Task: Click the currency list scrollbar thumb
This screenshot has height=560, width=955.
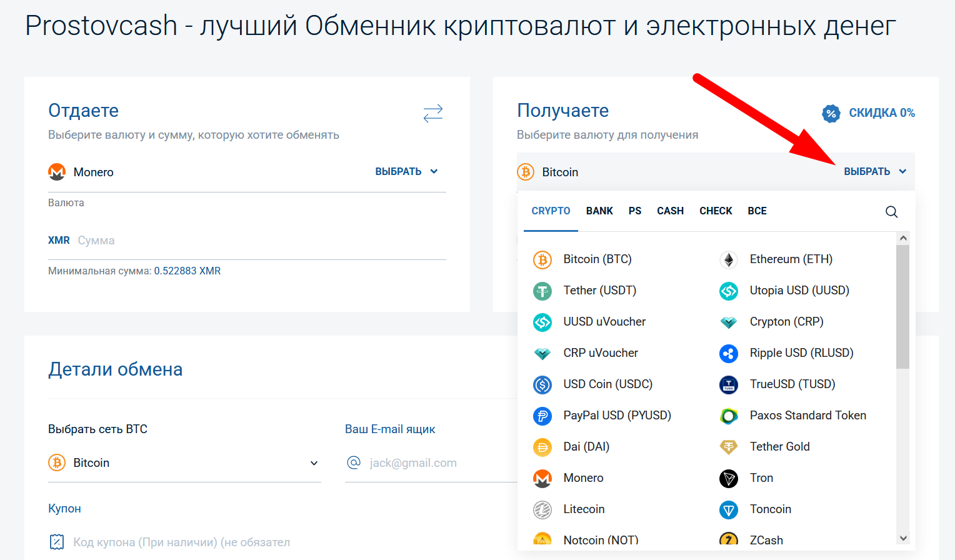Action: click(x=902, y=306)
